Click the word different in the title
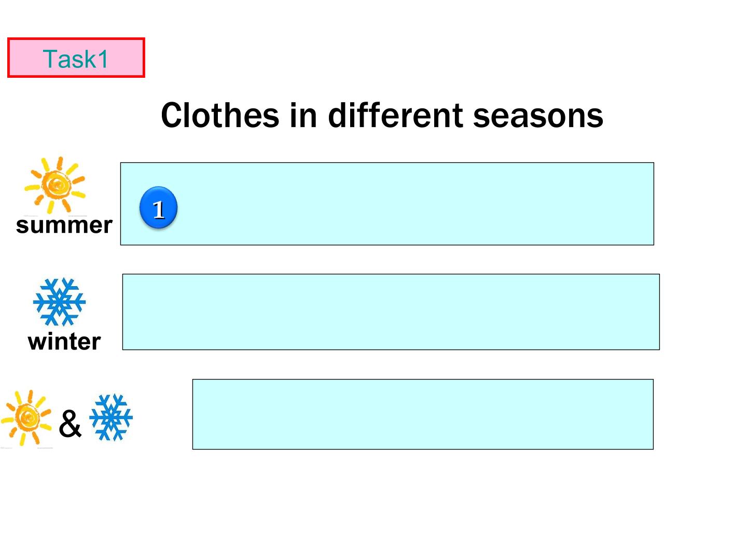Screen dimensions: 747x560 click(396, 115)
